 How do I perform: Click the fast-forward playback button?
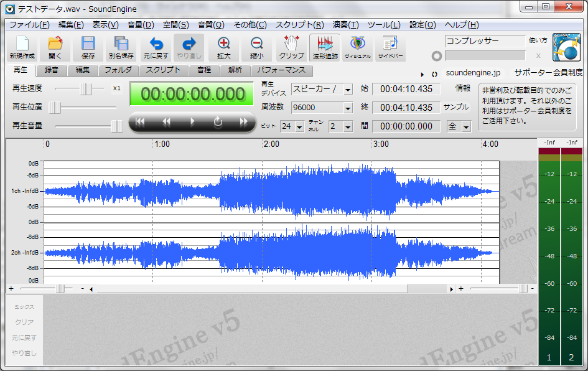(244, 121)
